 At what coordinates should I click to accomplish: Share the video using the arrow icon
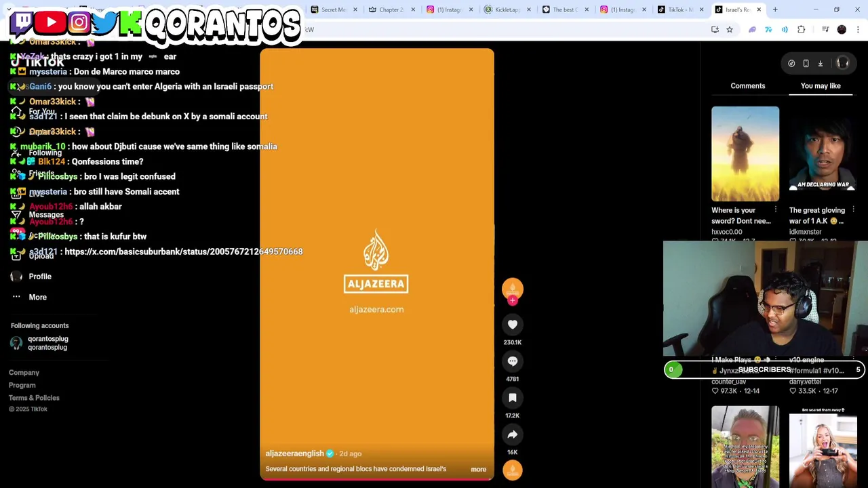tap(513, 434)
